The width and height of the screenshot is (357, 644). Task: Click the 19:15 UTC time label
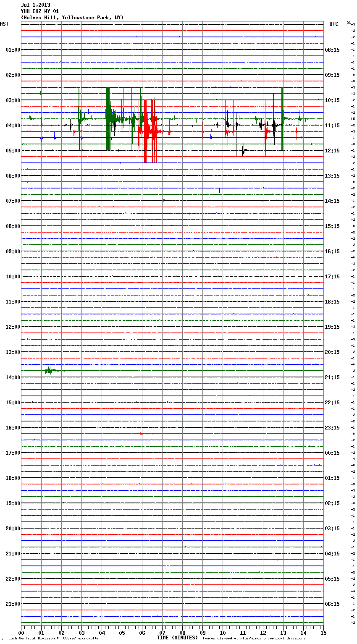[332, 327]
